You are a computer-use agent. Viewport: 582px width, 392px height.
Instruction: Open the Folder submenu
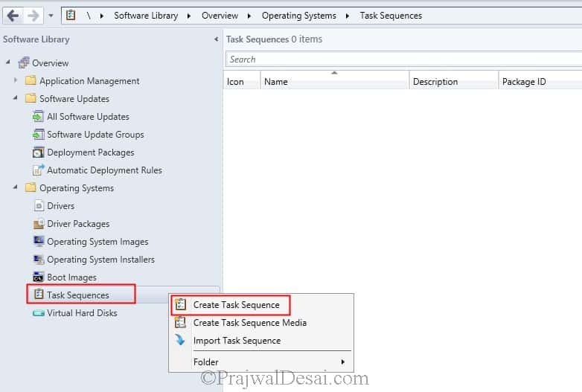[x=261, y=362]
